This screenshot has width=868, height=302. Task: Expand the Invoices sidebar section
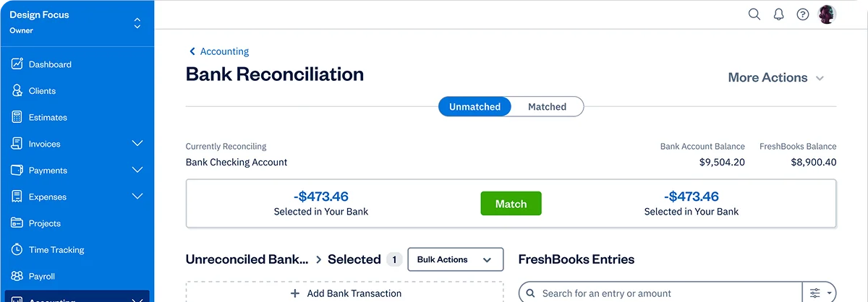[x=137, y=144]
